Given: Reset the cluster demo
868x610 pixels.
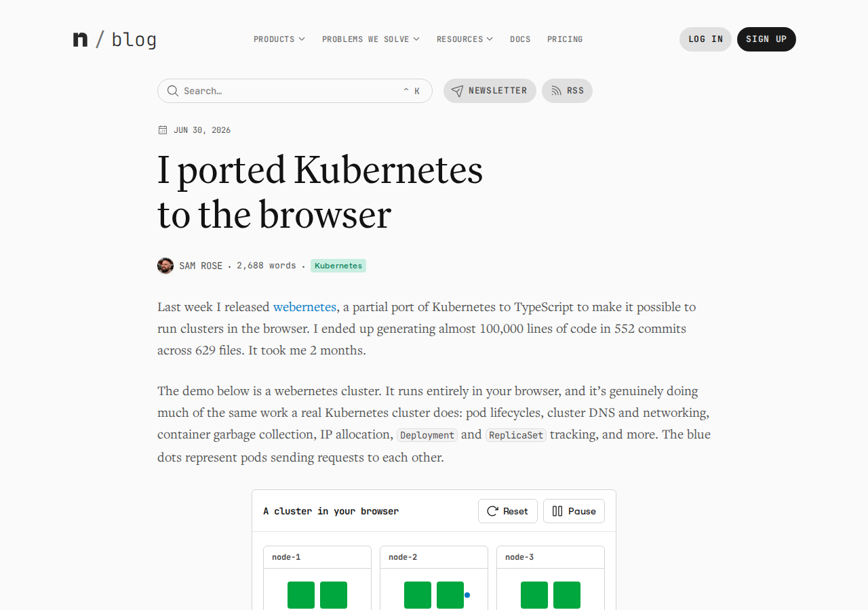Looking at the screenshot, I should point(508,511).
